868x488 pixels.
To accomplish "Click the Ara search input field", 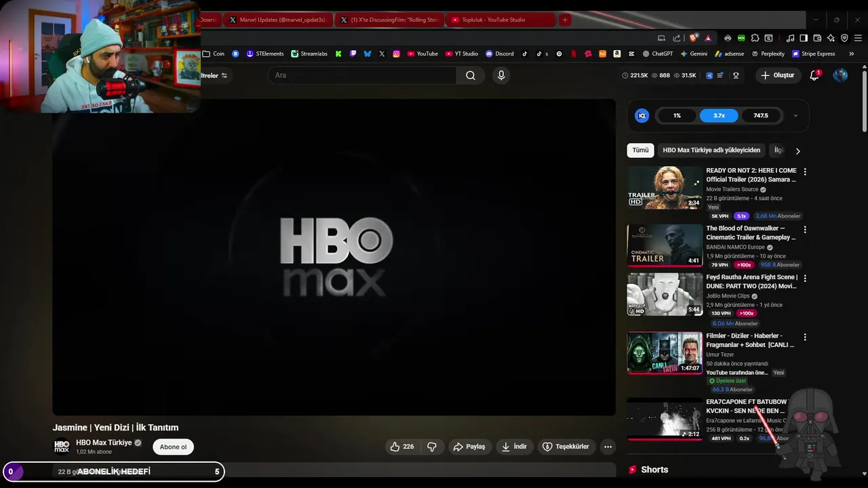I will click(362, 75).
